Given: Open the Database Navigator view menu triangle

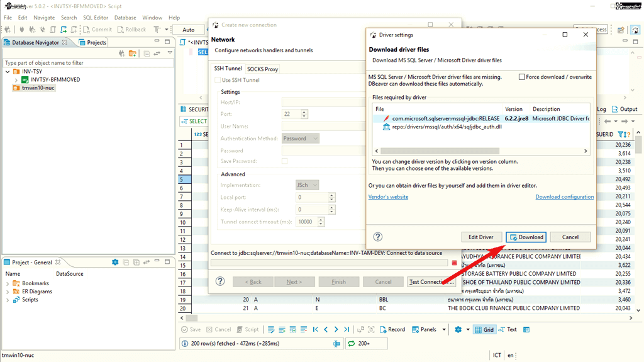Looking at the screenshot, I should click(170, 53).
